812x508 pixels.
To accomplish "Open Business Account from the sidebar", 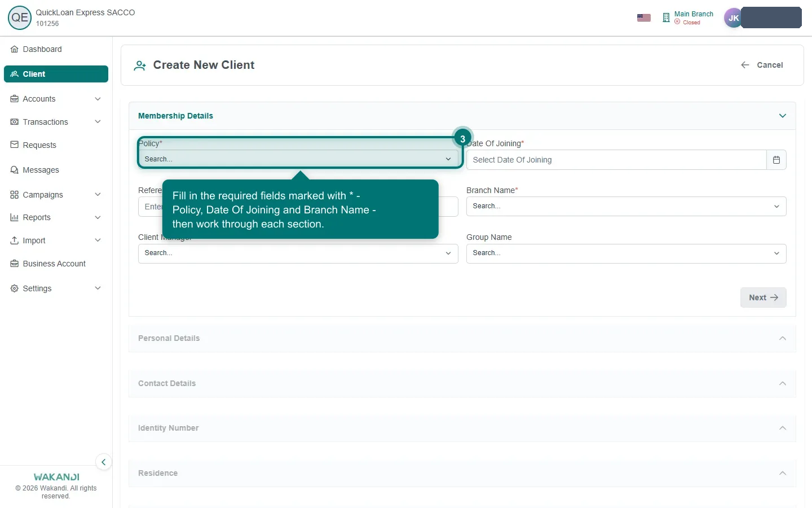I will 56,264.
